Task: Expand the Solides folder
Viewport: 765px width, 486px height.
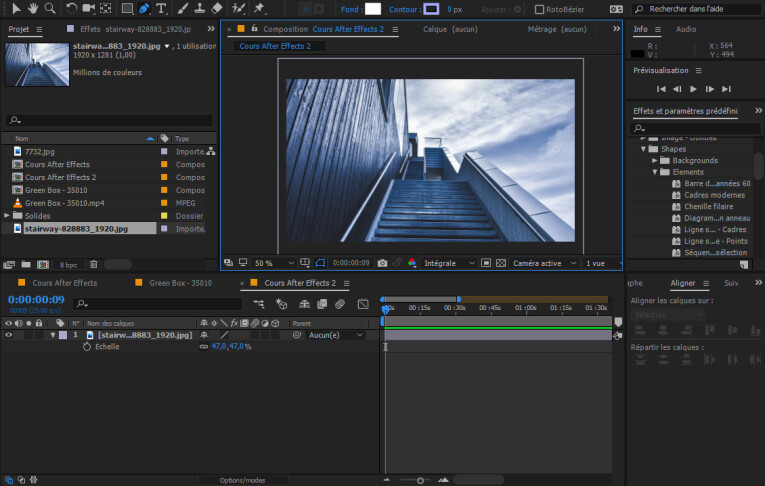Action: (x=7, y=215)
